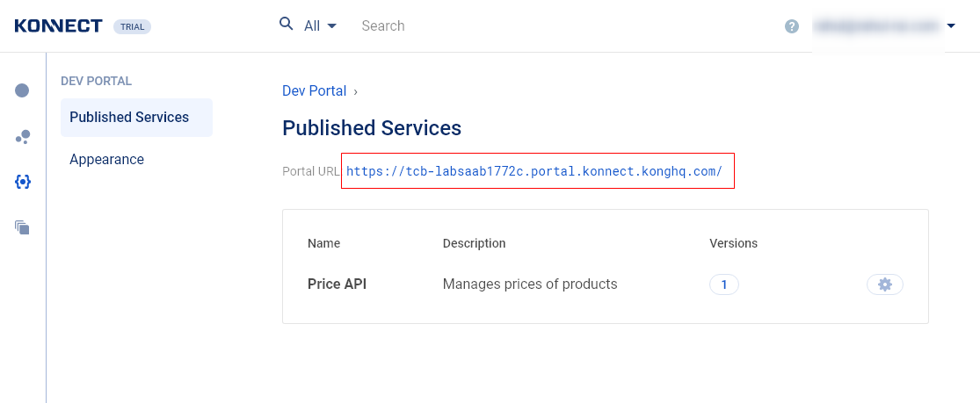
Task: Open the user account dropdown arrow
Action: tap(951, 26)
